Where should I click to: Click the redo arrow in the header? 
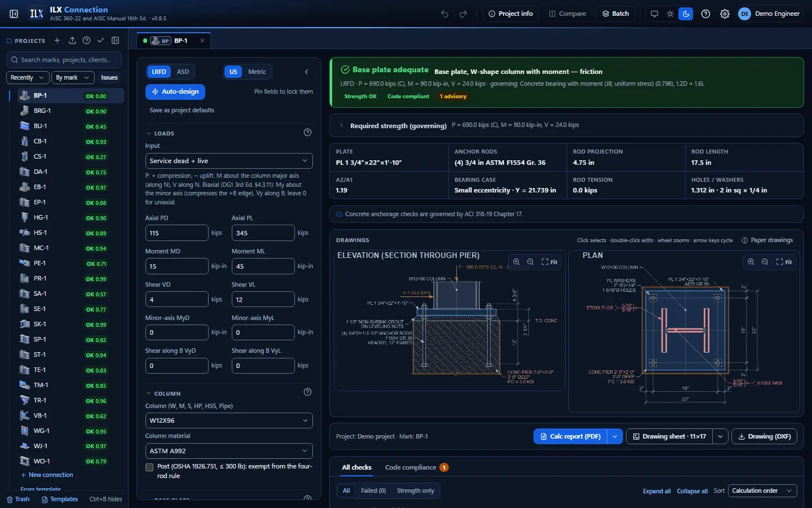464,14
